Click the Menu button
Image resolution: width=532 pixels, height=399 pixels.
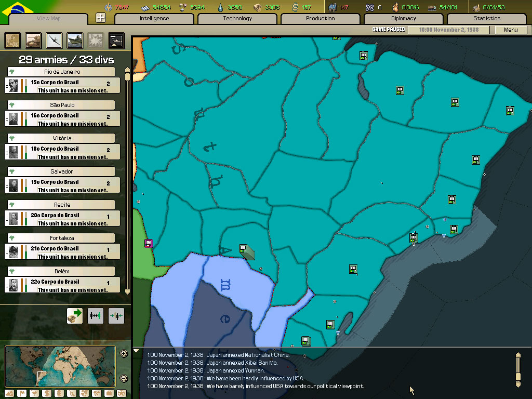tap(511, 30)
